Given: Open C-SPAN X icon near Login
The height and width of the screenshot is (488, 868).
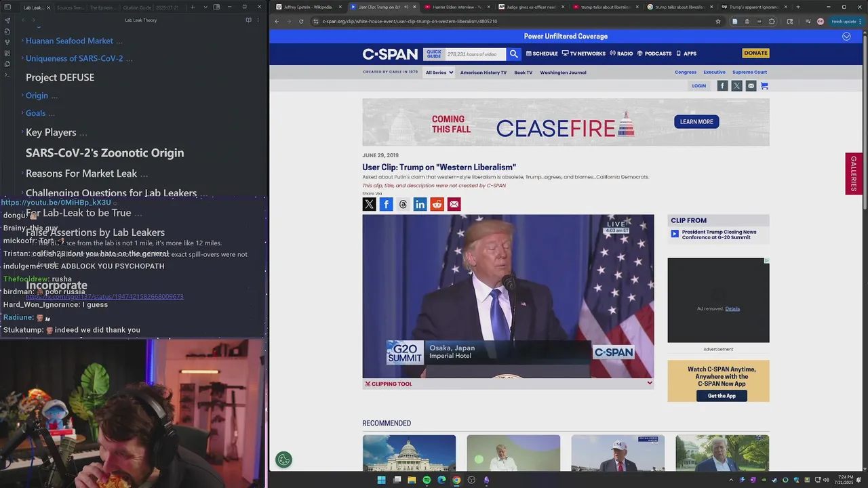Looking at the screenshot, I should click(x=736, y=85).
